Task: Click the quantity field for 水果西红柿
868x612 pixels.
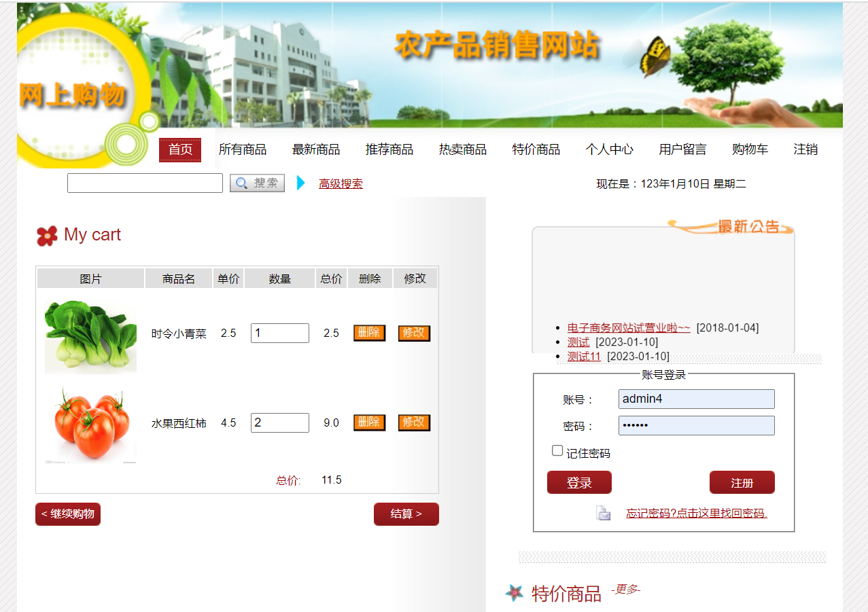Action: click(x=280, y=422)
